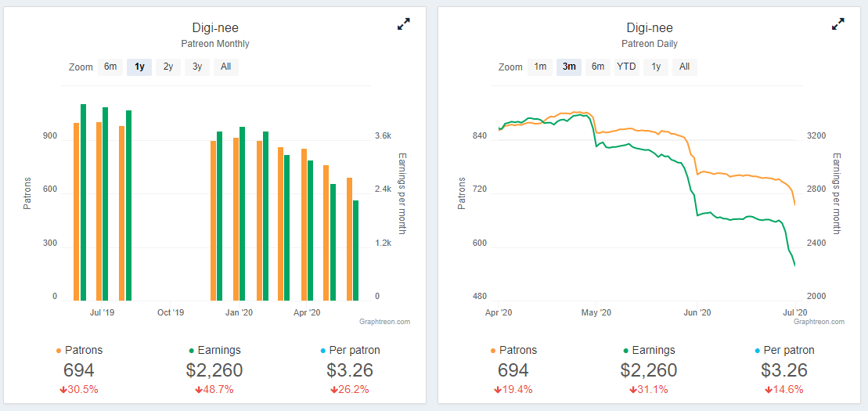Expand the Patreon Daily chart to fullscreen
The image size is (868, 411).
838,23
